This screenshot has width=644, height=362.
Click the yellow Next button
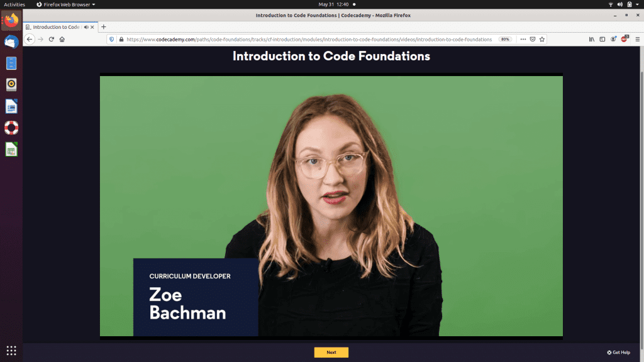pos(331,352)
